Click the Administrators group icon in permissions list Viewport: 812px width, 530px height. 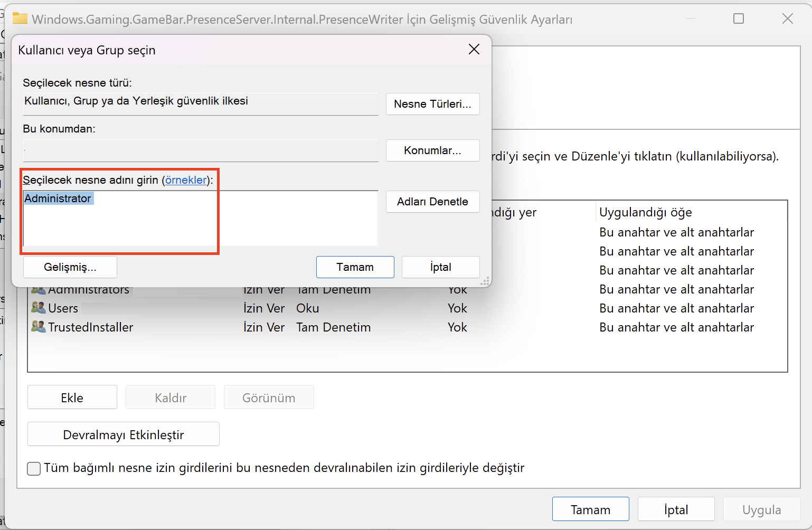click(x=38, y=289)
